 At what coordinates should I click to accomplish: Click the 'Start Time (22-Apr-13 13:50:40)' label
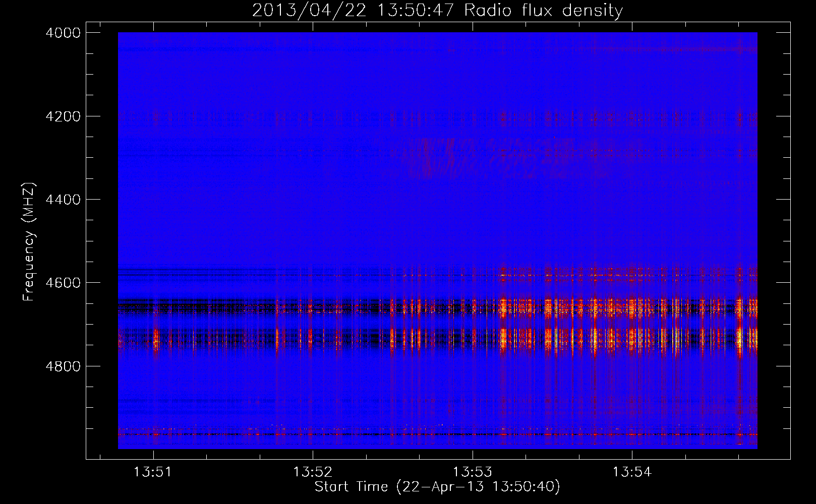(437, 487)
